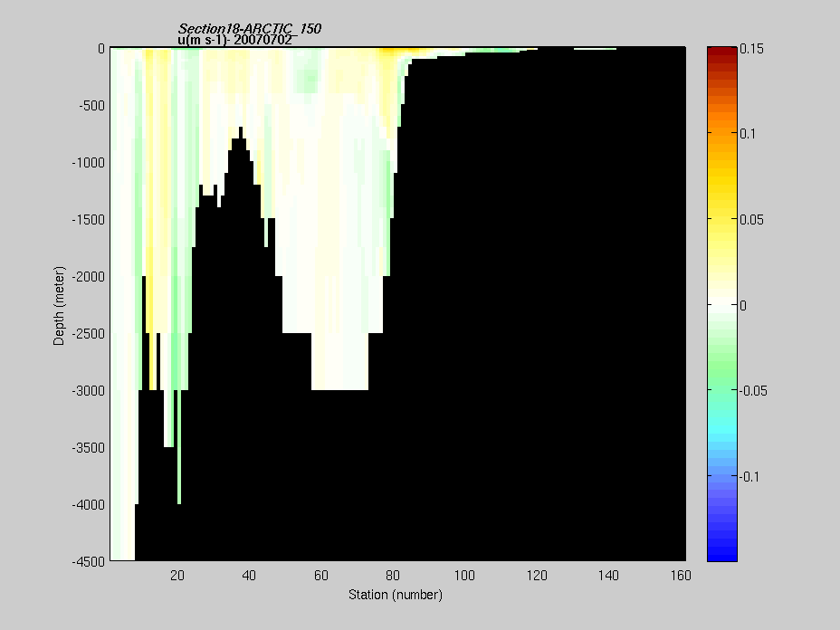Click the 'Station (number)' axis label
840x630 pixels.
[396, 595]
